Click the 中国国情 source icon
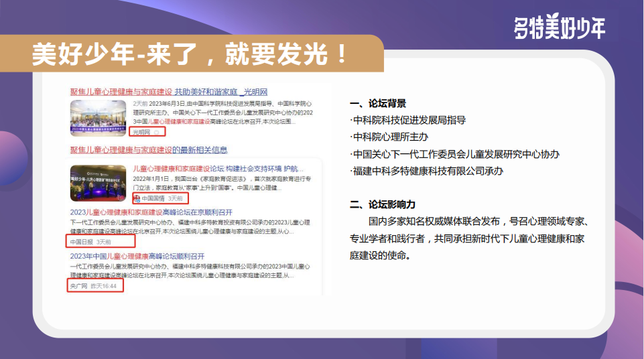Image resolution: width=644 pixels, height=359 pixels. (137, 198)
